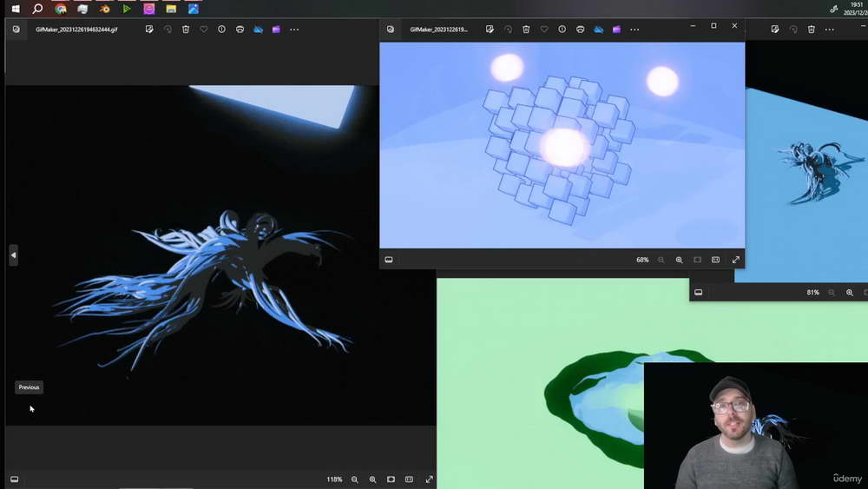Open the Windows Start menu
The image size is (868, 489).
click(x=16, y=9)
